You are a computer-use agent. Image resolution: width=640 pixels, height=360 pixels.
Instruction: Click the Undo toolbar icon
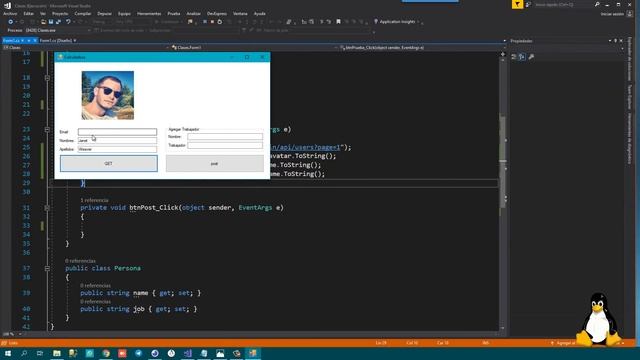tap(68, 22)
